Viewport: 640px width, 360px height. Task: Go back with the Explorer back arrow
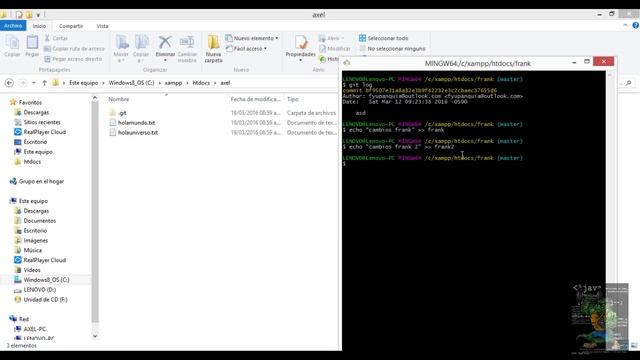(9, 83)
